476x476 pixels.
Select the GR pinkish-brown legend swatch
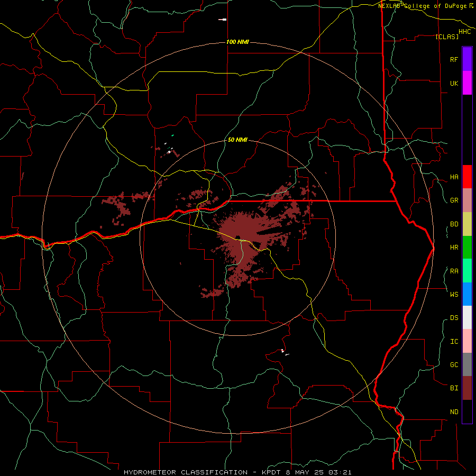pos(467,200)
